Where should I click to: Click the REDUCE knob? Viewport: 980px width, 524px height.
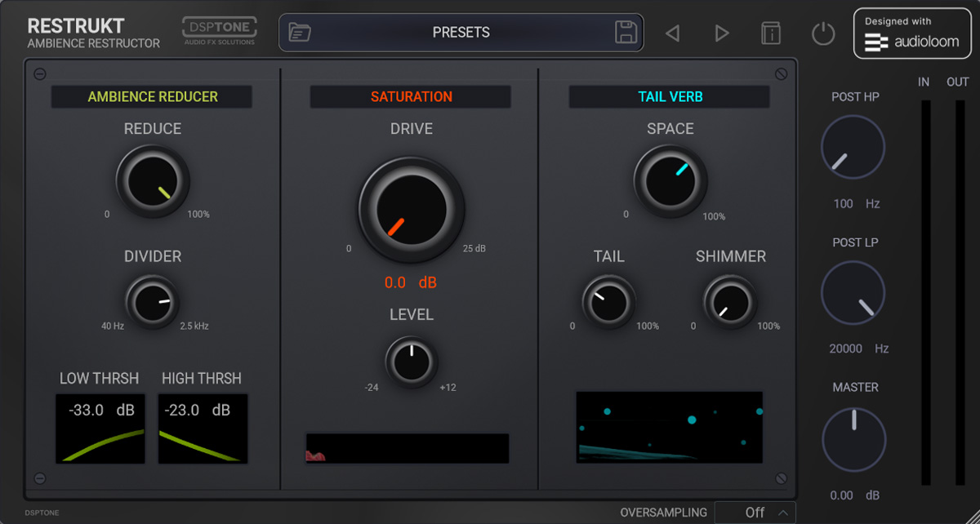click(x=153, y=181)
